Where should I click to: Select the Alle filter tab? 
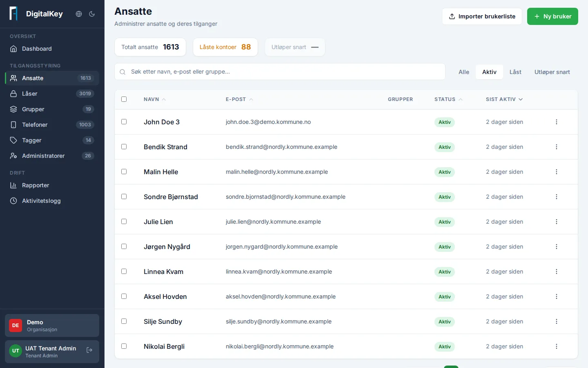pyautogui.click(x=464, y=72)
